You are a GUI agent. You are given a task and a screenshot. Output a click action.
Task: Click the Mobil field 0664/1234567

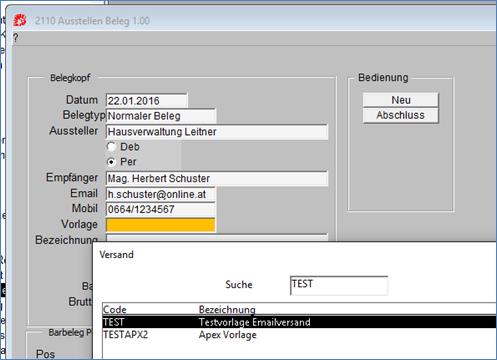point(161,209)
